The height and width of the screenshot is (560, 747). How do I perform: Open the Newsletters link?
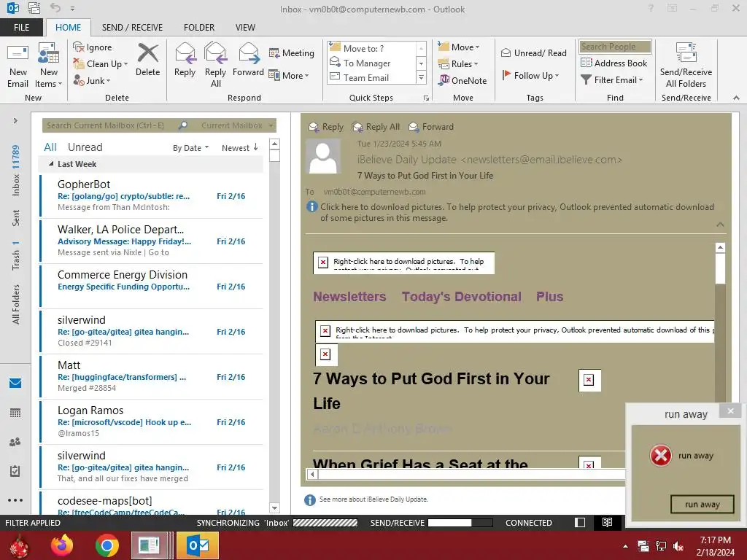click(x=349, y=297)
